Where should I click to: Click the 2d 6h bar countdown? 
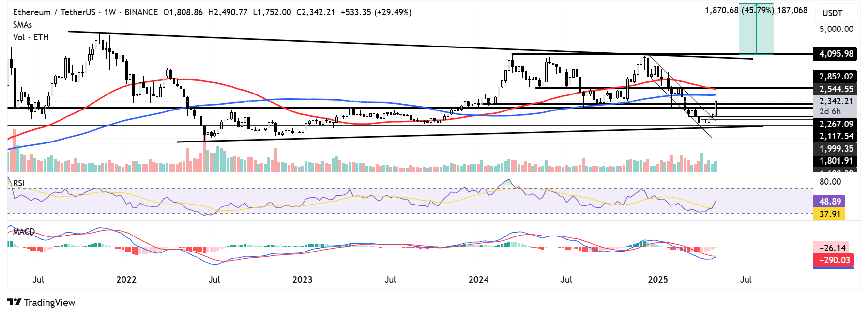click(x=830, y=111)
